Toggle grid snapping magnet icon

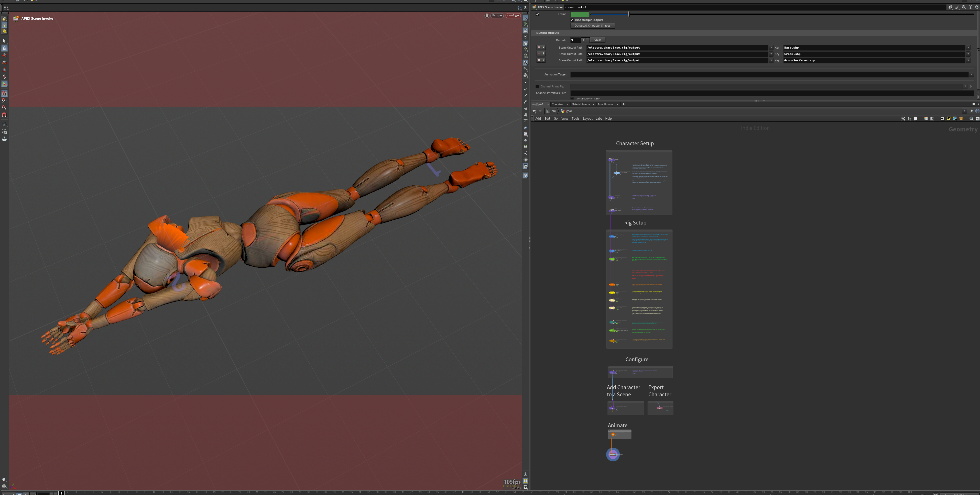(4, 94)
